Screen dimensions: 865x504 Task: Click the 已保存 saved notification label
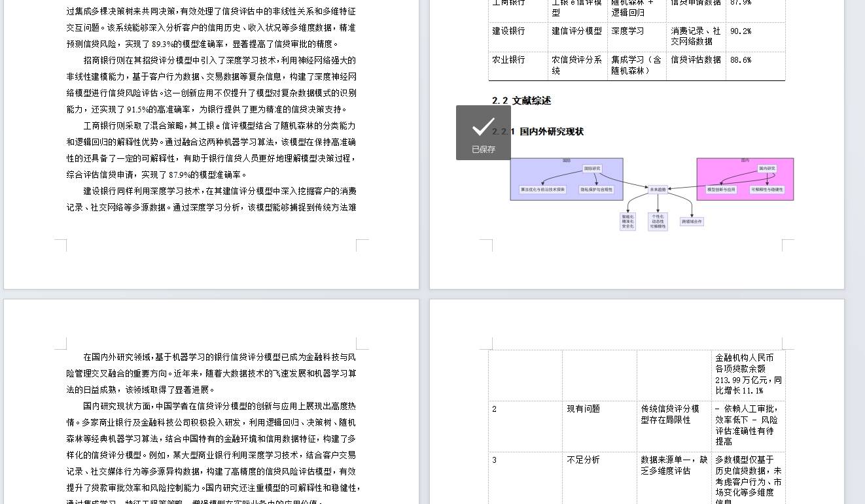point(484,150)
